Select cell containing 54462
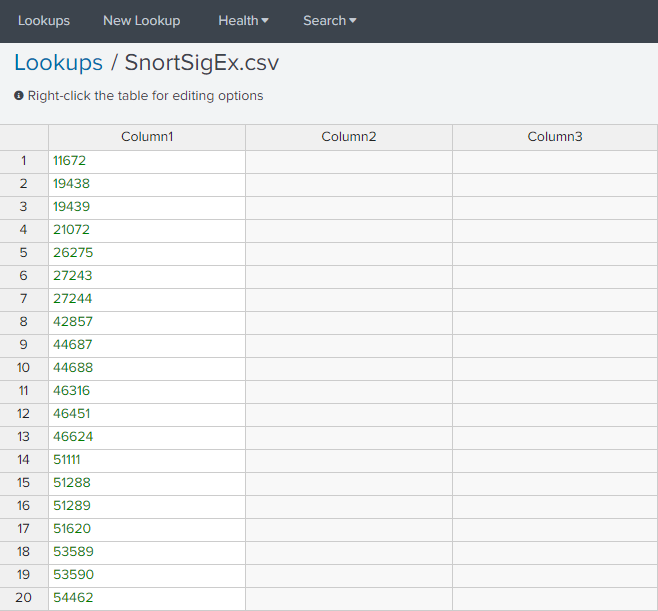Screen dimensions: 658x611 147,599
